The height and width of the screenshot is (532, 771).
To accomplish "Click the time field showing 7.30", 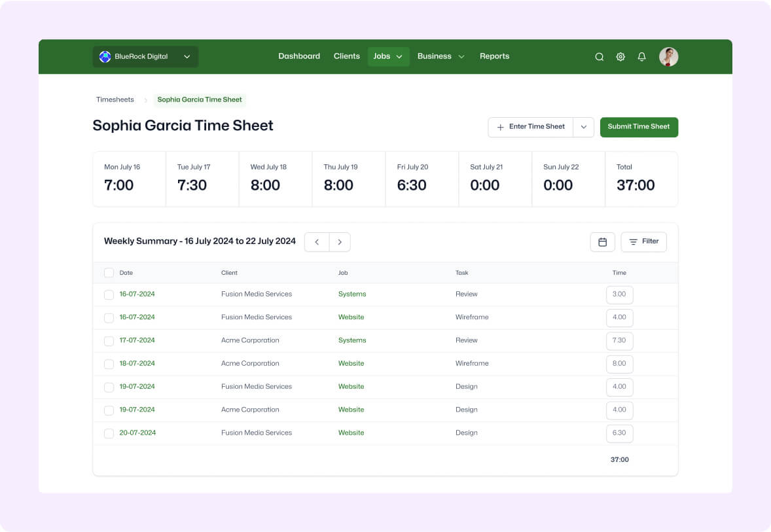I will pos(619,340).
